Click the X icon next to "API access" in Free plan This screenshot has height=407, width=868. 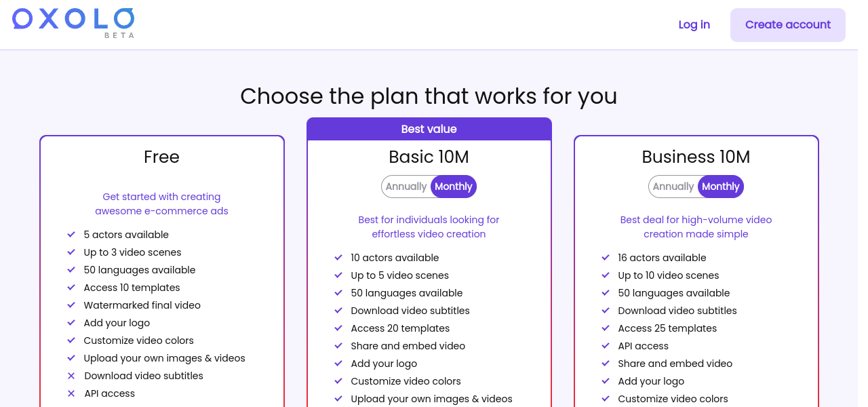pos(71,393)
